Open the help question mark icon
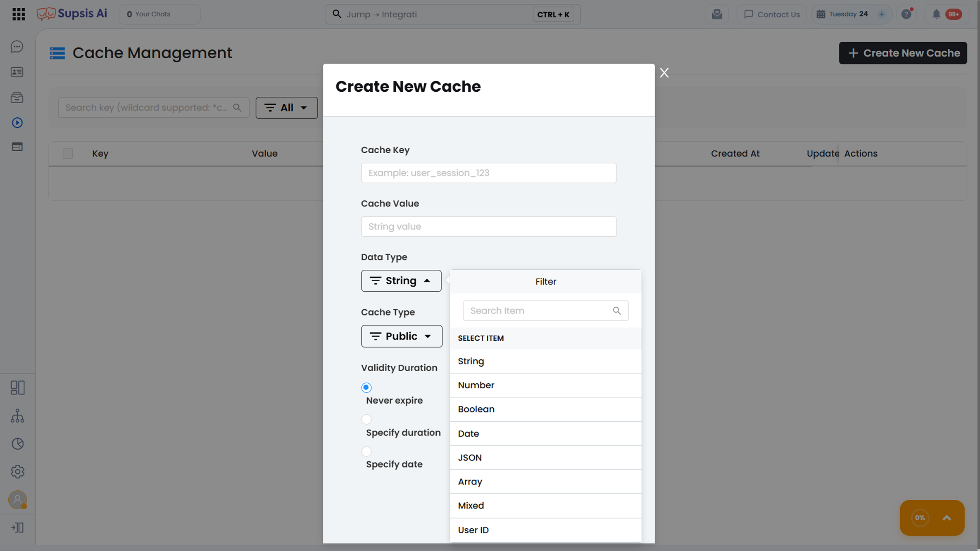This screenshot has height=551, width=980. [906, 14]
